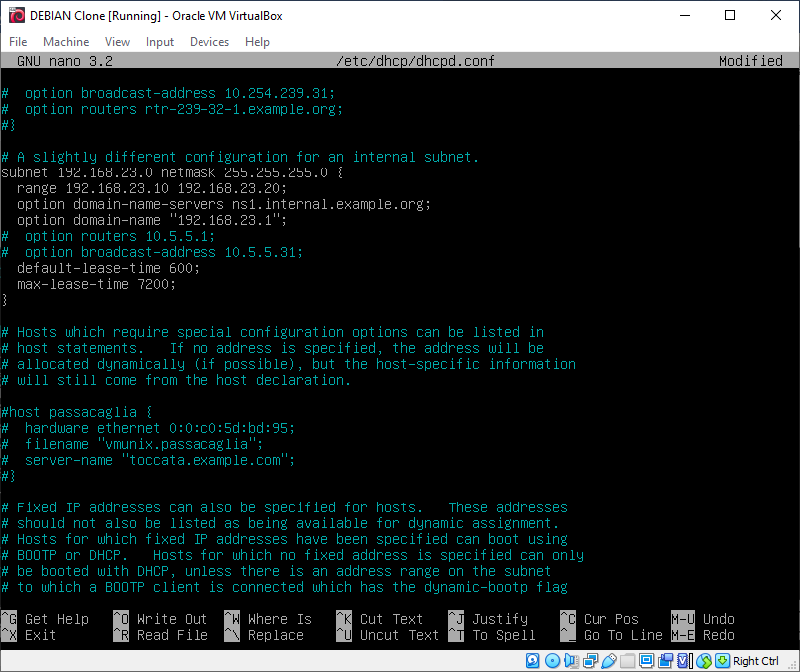Click the routers rtr-239-32-1.example.org line

click(173, 109)
